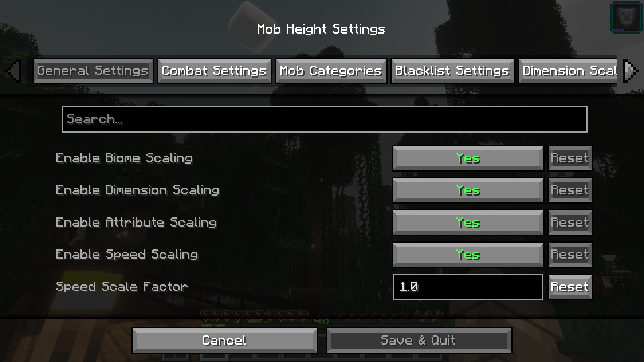Toggle Enable Attribute Scaling off

pyautogui.click(x=467, y=223)
